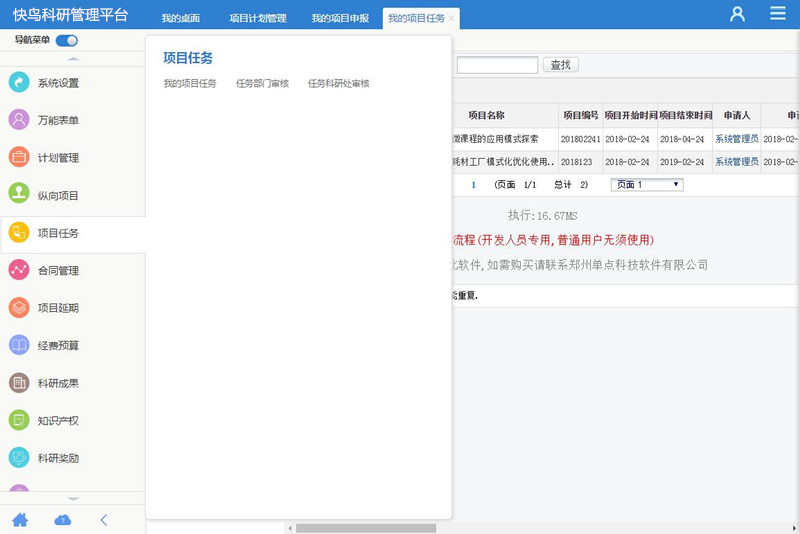Click the 项目结束时间 column header

(685, 115)
